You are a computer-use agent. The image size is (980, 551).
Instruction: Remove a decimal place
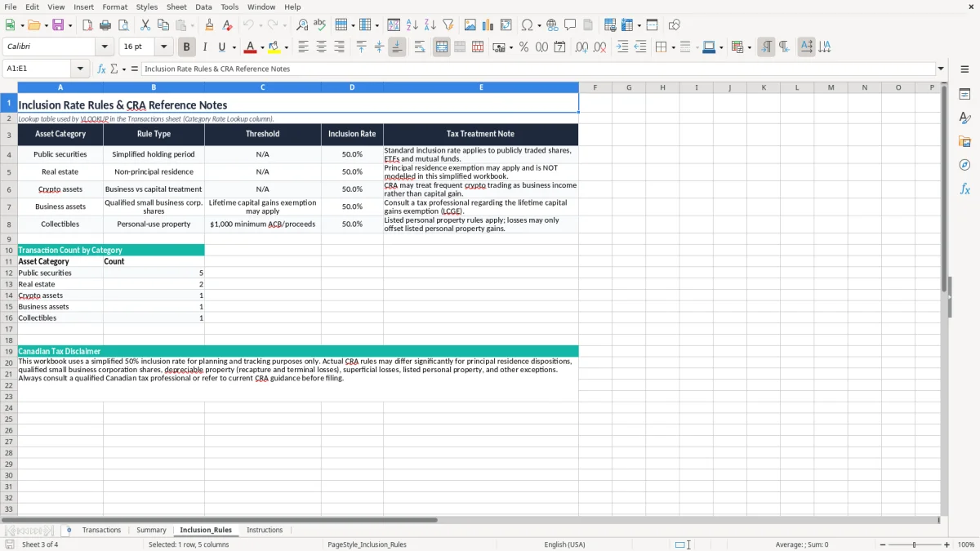[600, 47]
